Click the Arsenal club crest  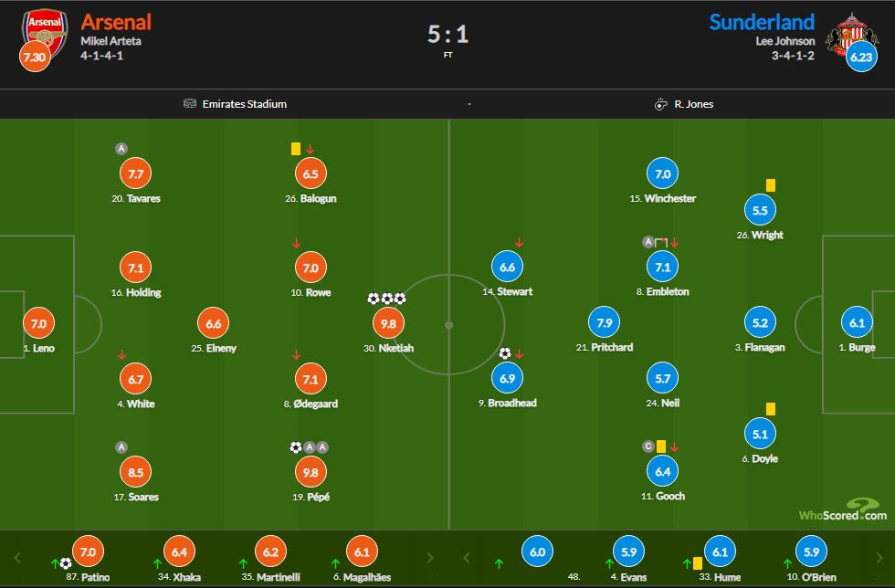pos(45,31)
